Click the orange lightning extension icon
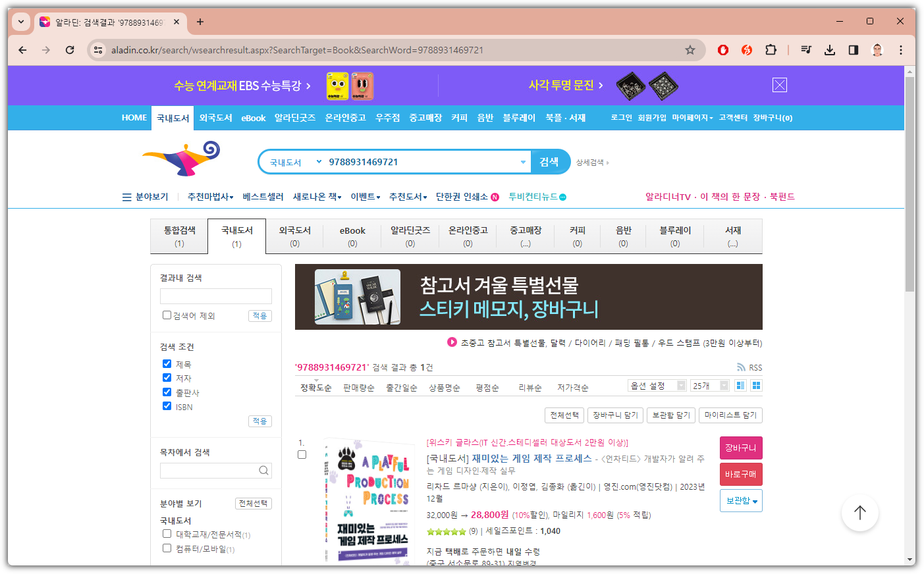This screenshot has width=924, height=574. pyautogui.click(x=747, y=50)
